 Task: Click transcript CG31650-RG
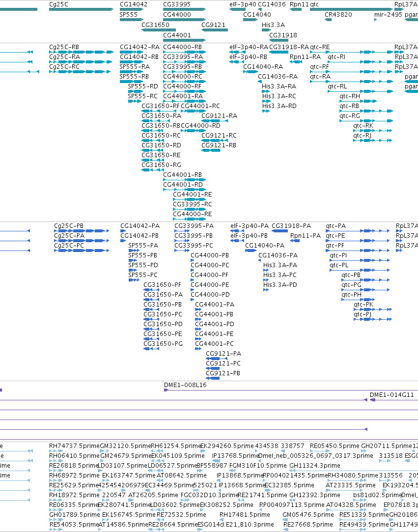[161, 165]
